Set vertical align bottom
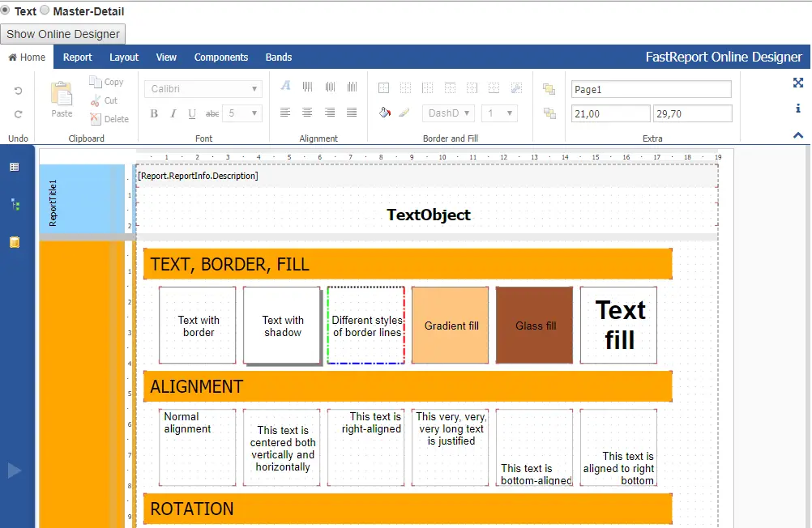Viewport: 812px width, 528px height. pos(353,87)
